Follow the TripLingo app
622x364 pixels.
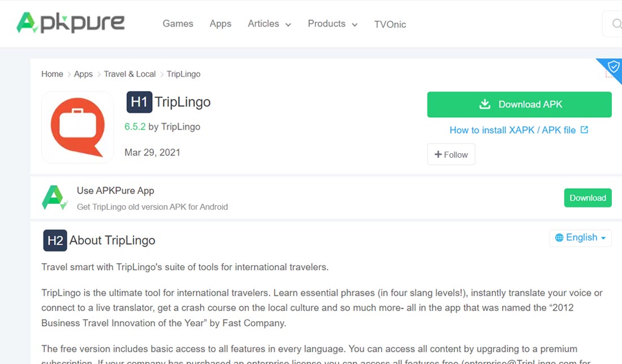tap(451, 154)
